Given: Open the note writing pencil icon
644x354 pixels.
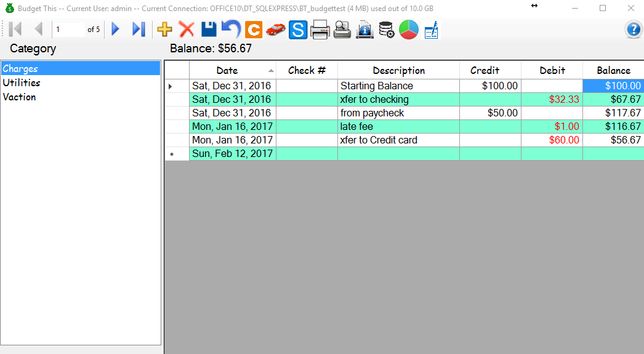Looking at the screenshot, I should (431, 30).
